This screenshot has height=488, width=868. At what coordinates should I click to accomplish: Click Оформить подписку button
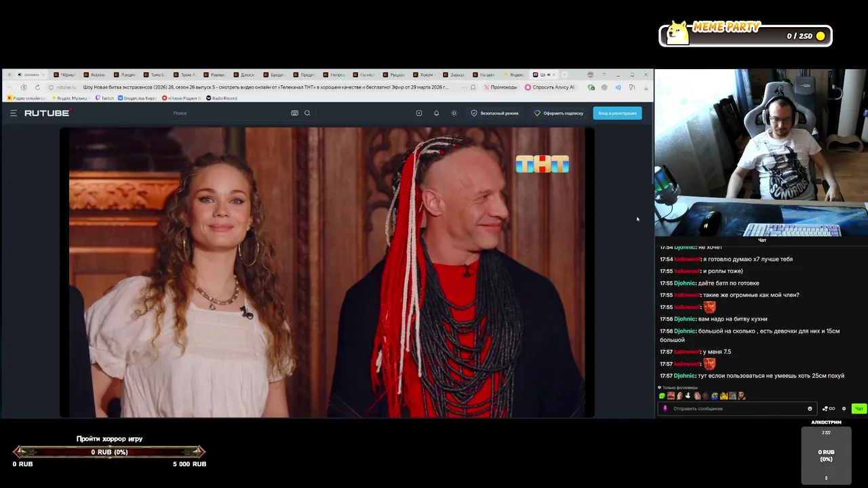[559, 113]
